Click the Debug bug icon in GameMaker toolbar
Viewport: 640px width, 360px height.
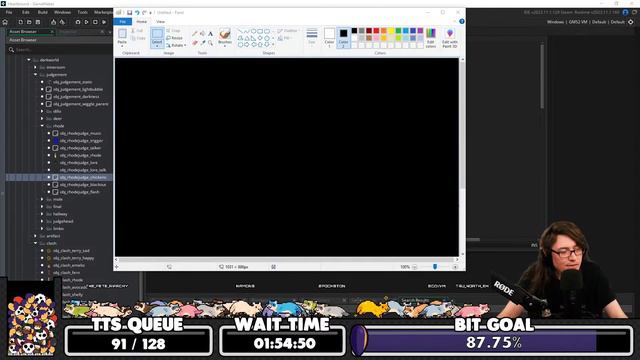tap(78, 22)
